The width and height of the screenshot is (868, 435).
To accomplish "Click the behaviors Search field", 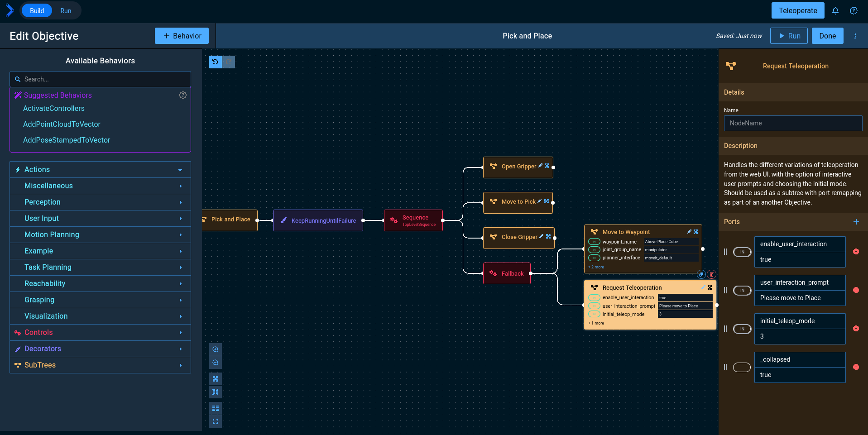I will [100, 79].
